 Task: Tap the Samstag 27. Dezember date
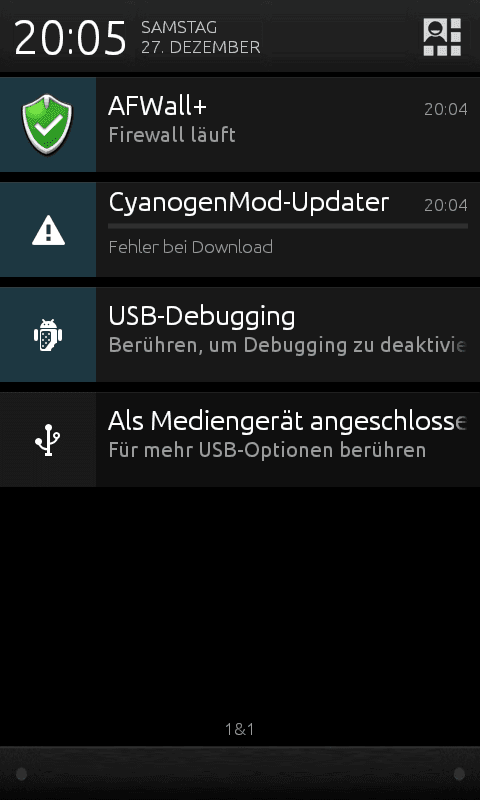[x=201, y=37]
